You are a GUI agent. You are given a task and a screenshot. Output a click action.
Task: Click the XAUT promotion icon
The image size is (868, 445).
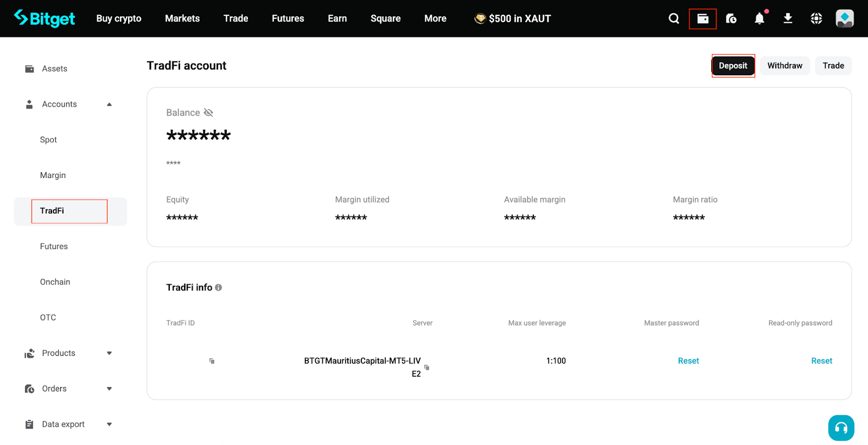(x=480, y=18)
